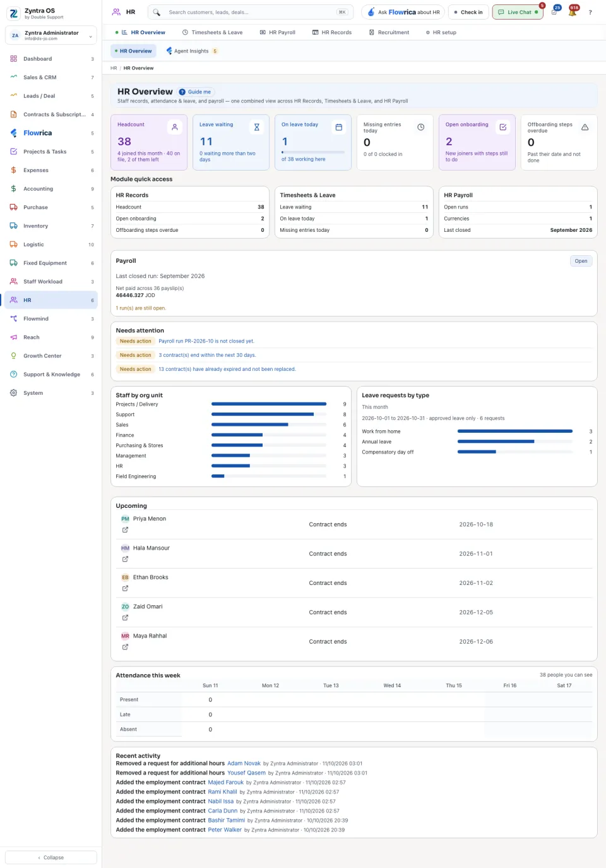606x868 pixels.
Task: Open the Recruitment tab
Action: point(389,32)
